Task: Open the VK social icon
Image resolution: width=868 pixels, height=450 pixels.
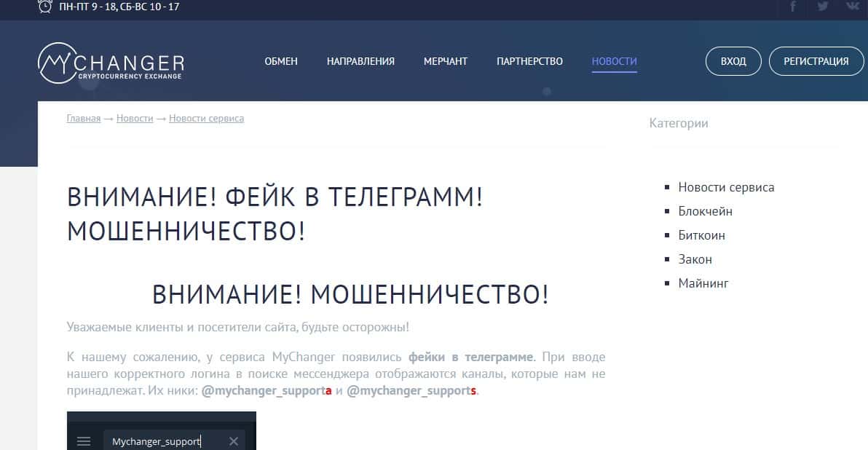Action: pos(853,6)
